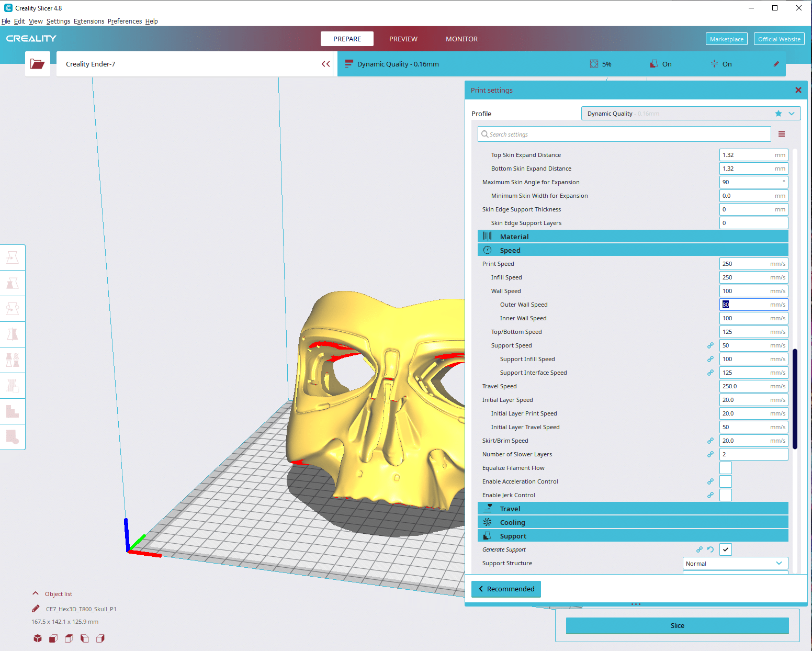
Task: Select the Mirror tool in left toolbar
Action: (13, 334)
